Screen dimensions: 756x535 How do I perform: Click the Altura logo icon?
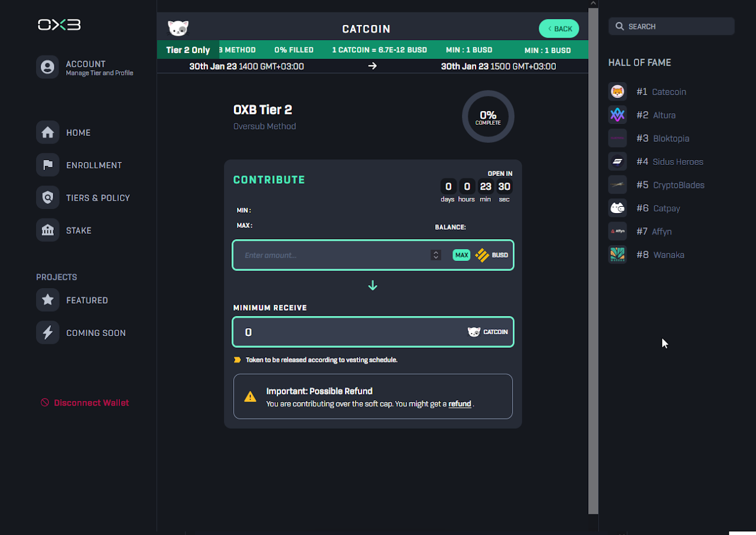[617, 115]
